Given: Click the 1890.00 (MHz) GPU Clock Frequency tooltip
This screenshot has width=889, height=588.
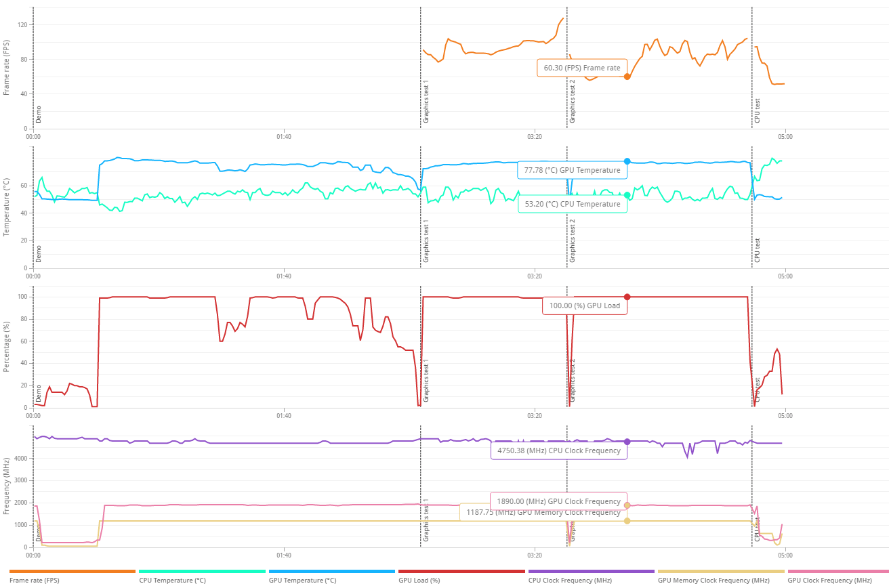Looking at the screenshot, I should pos(558,501).
